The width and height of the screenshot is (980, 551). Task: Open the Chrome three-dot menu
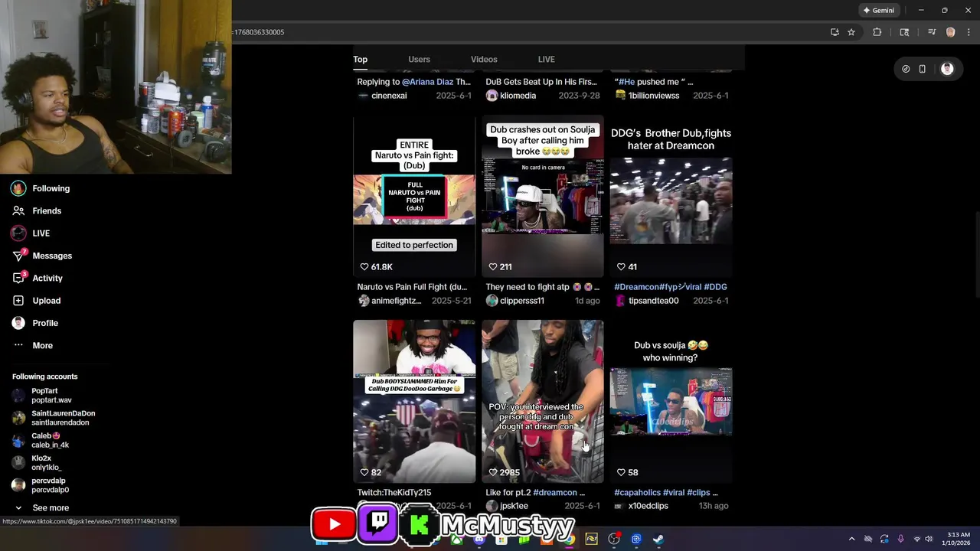point(969,32)
